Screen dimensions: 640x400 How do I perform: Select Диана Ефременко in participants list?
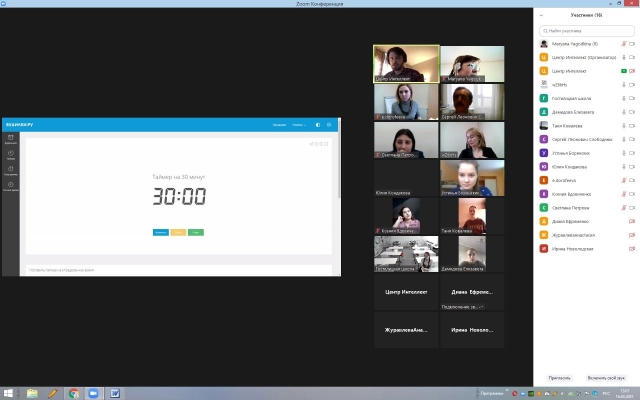tap(587, 221)
